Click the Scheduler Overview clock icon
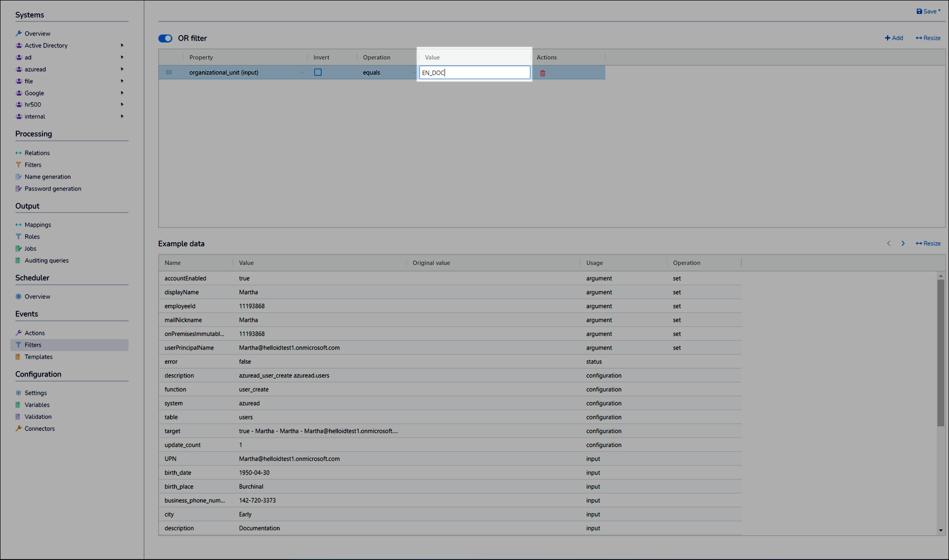This screenshot has width=949, height=560. tap(18, 297)
